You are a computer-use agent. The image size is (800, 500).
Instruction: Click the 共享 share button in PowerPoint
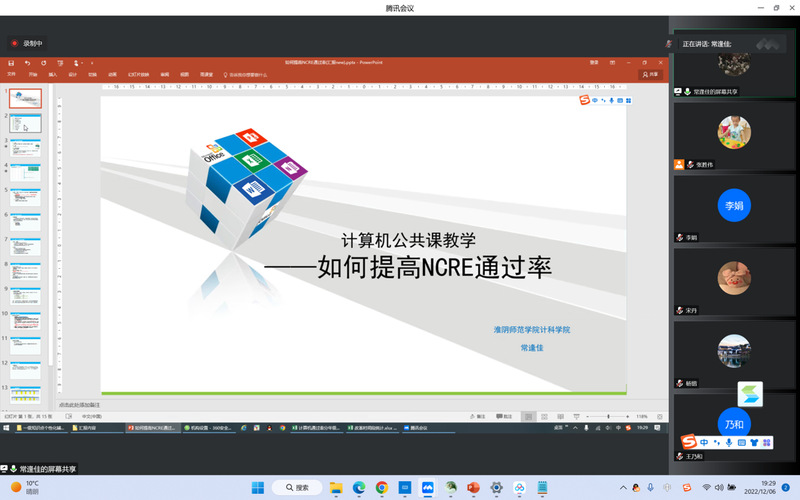point(651,74)
